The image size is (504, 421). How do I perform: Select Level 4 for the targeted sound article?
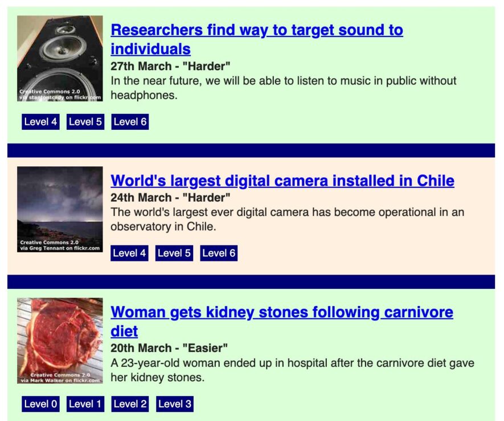click(40, 122)
